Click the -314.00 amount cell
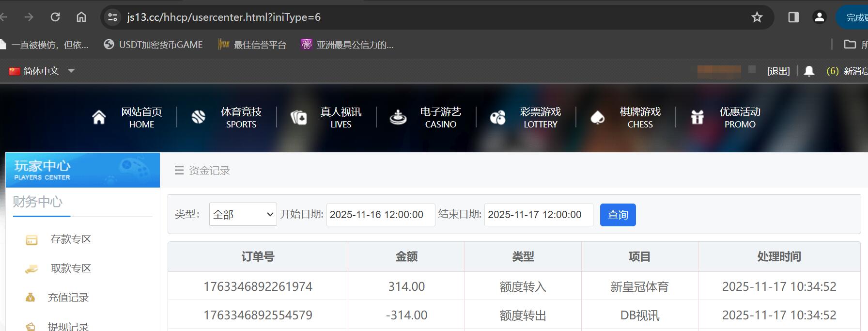This screenshot has width=868, height=331. (406, 315)
